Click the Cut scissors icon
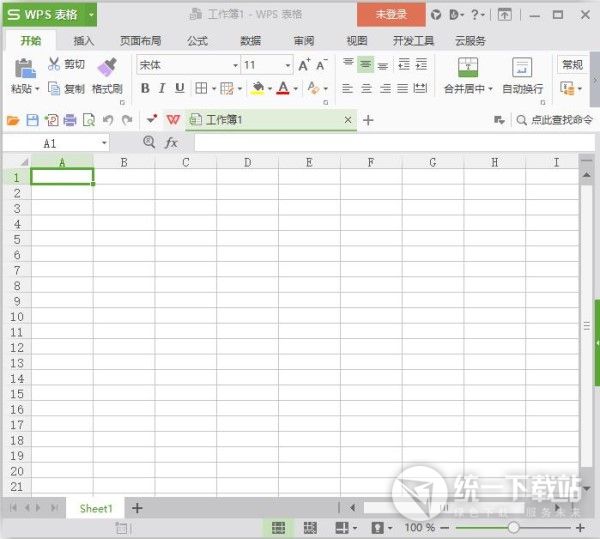This screenshot has height=539, width=600. (54, 64)
